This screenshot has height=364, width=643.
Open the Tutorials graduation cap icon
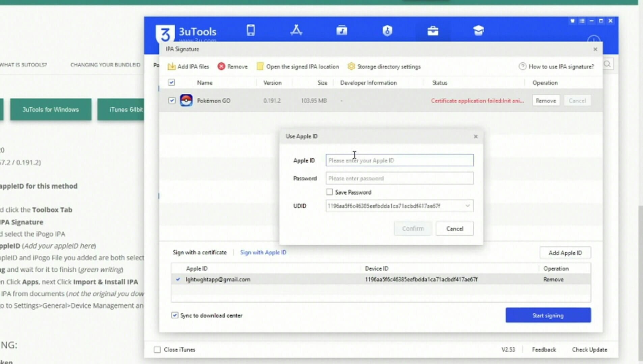[x=478, y=30]
